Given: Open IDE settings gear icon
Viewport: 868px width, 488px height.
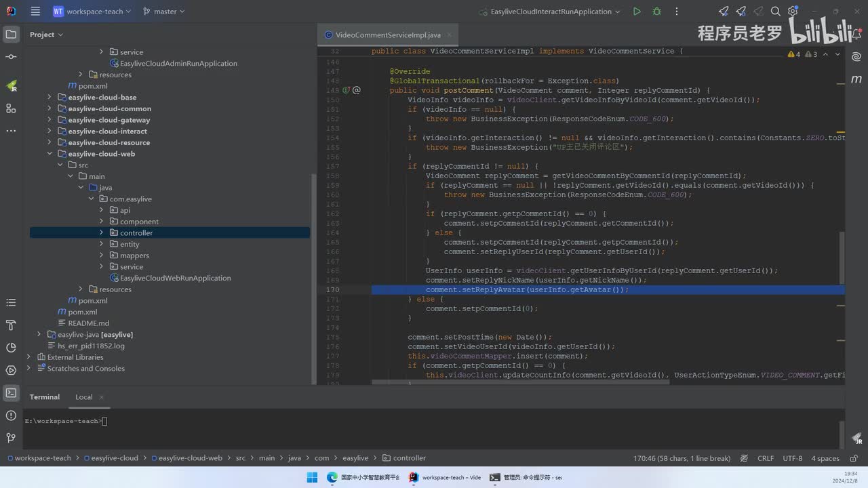Looking at the screenshot, I should click(x=793, y=12).
